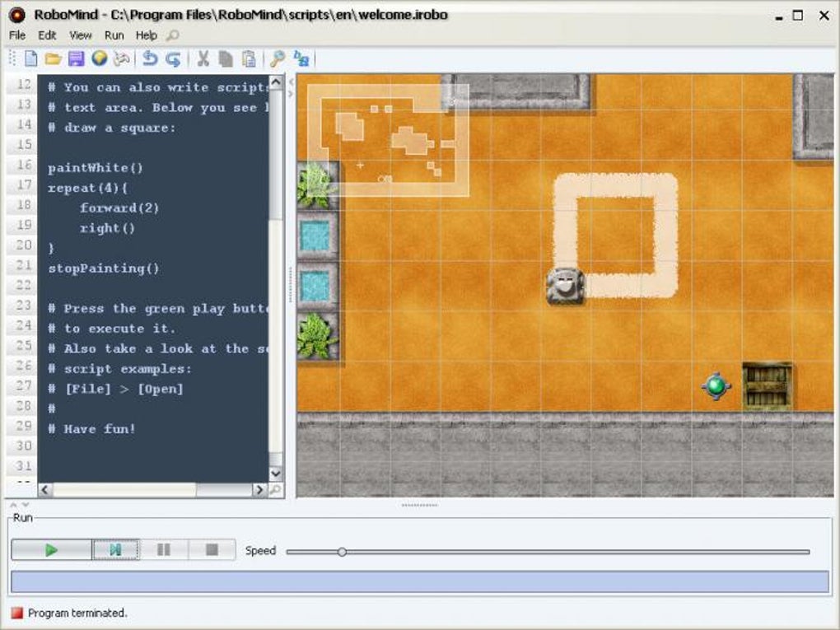Viewport: 840px width, 630px height.
Task: Open the File menu
Action: (17, 35)
